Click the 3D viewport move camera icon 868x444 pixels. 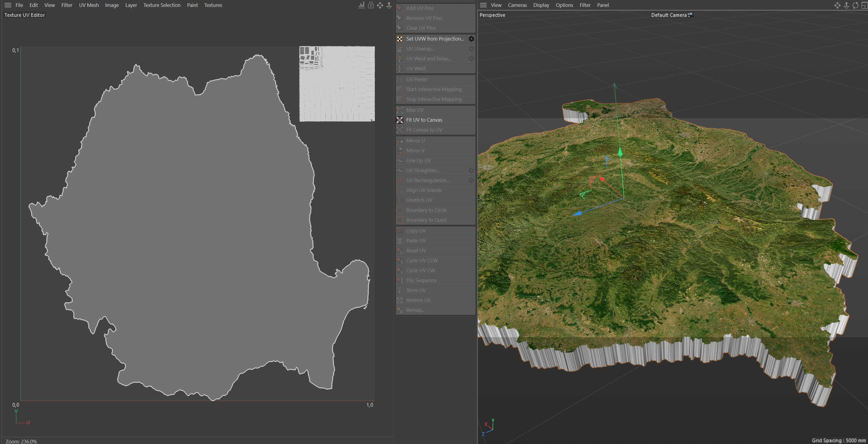837,5
